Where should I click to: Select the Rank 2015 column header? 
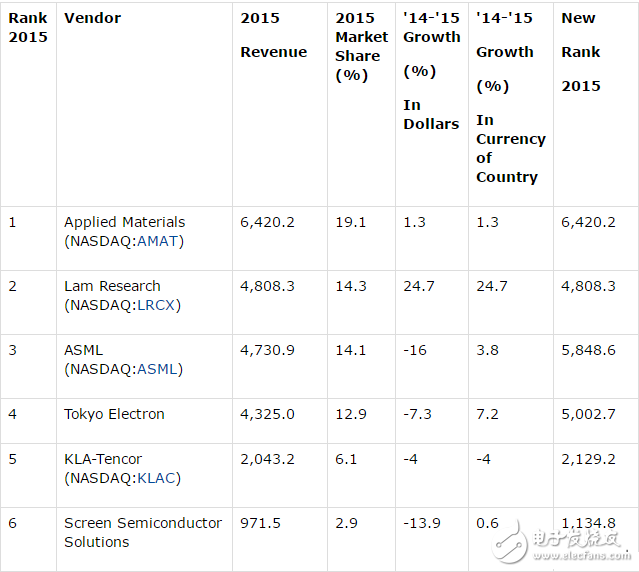(x=28, y=27)
